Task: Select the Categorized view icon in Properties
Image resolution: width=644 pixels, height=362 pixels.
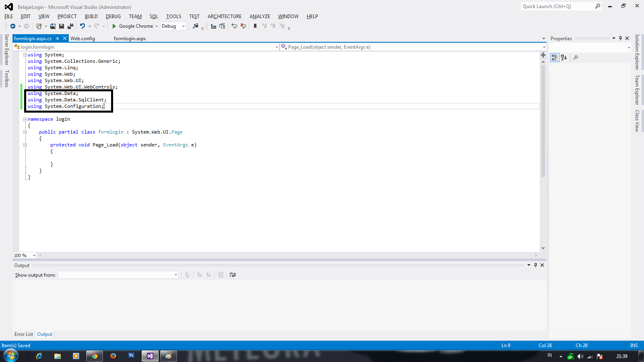Action: tap(555, 58)
